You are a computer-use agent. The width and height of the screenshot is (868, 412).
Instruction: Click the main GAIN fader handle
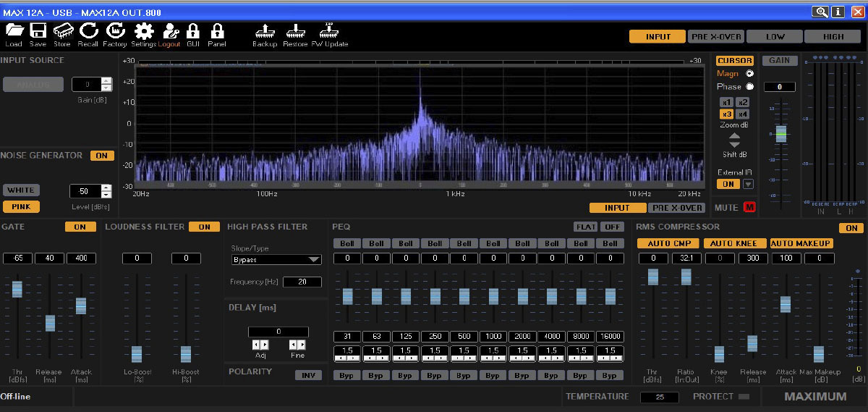point(780,133)
